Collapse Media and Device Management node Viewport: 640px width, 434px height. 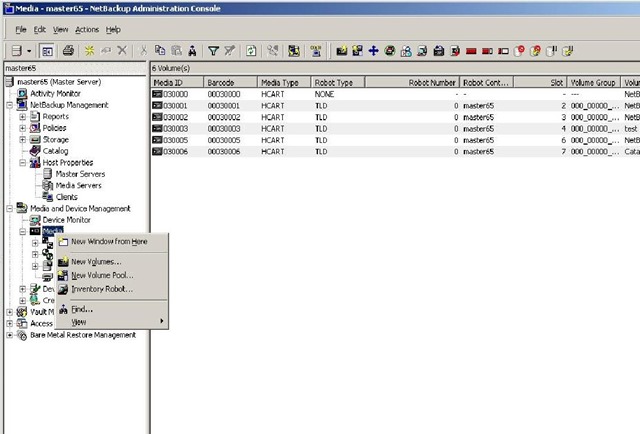(10, 209)
